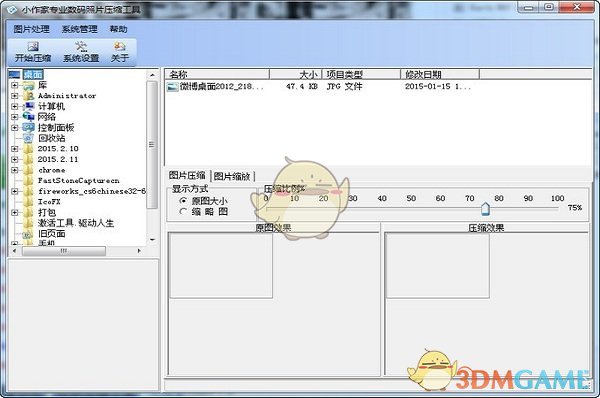
Task: Open 系统设置 from the toolbar
Action: pos(81,52)
